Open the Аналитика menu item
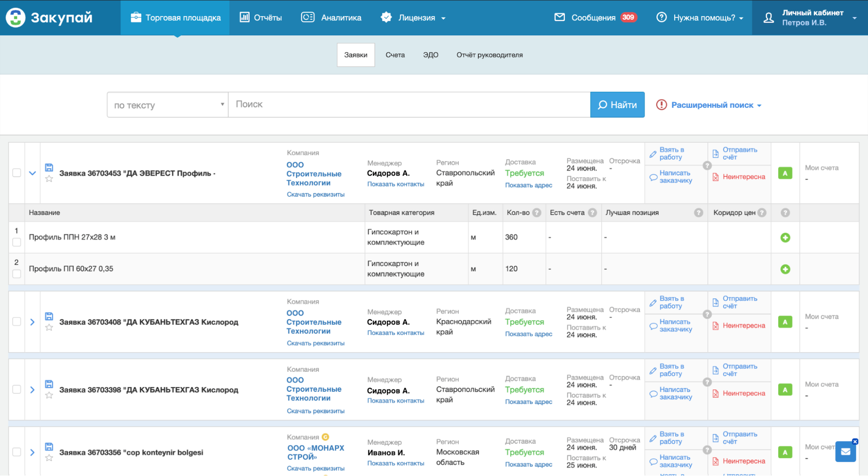The image size is (868, 476). (331, 17)
